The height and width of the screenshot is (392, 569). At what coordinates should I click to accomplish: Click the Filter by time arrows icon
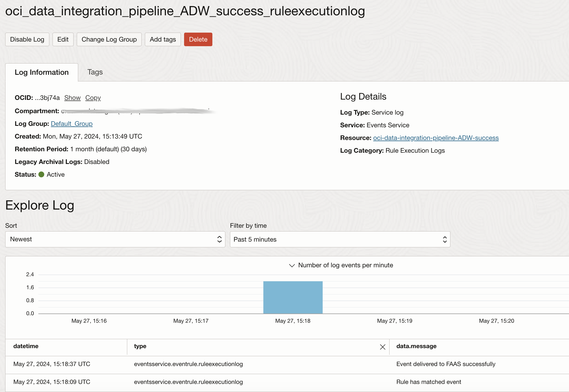pos(445,239)
